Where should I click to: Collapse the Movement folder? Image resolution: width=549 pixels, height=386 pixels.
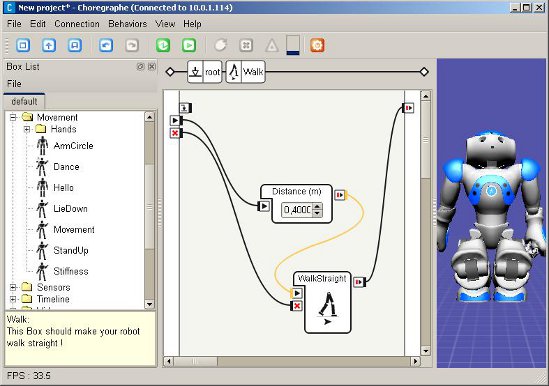click(13, 117)
